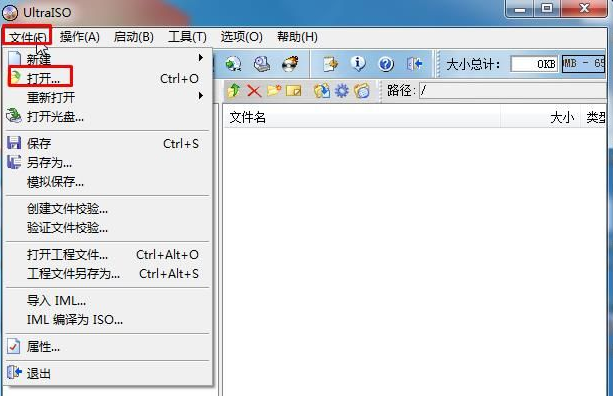Click the Mount to virtual drive icon
Viewport: 613px width, 396px height.
click(x=262, y=63)
